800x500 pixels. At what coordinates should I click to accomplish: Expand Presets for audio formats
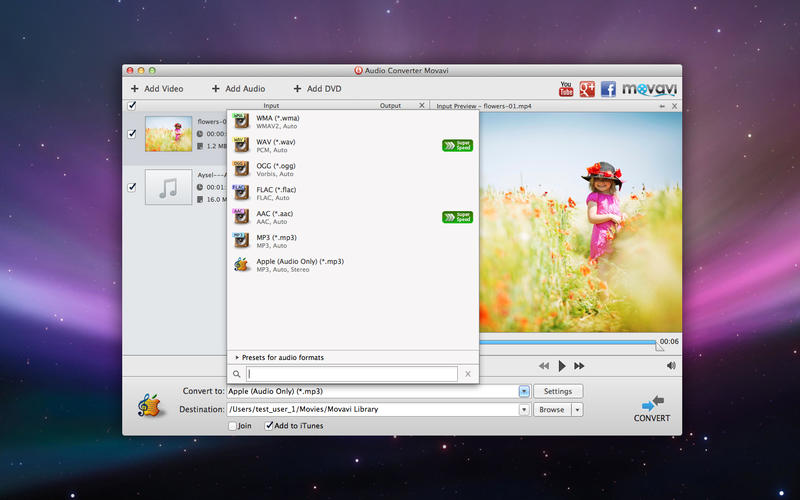click(x=282, y=357)
